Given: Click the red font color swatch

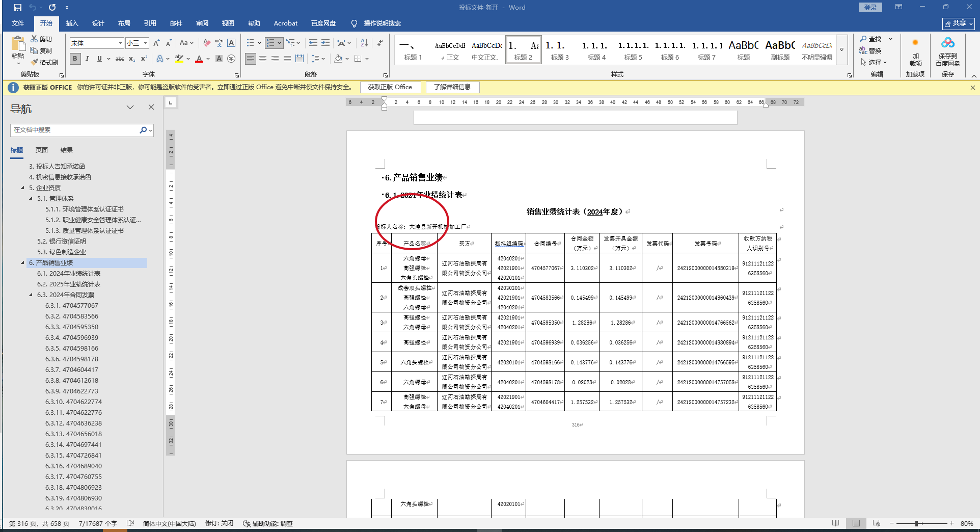Looking at the screenshot, I should 199,59.
